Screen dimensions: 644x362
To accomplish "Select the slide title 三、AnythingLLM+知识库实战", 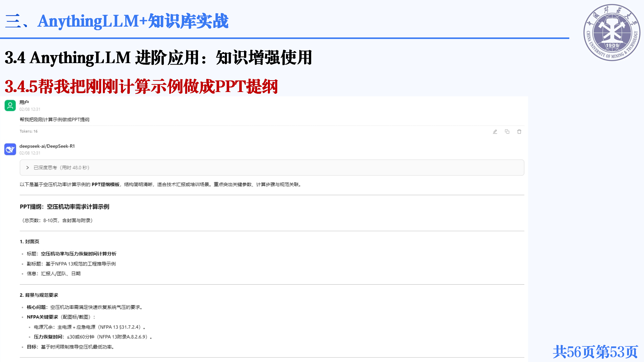I will pos(117,21).
